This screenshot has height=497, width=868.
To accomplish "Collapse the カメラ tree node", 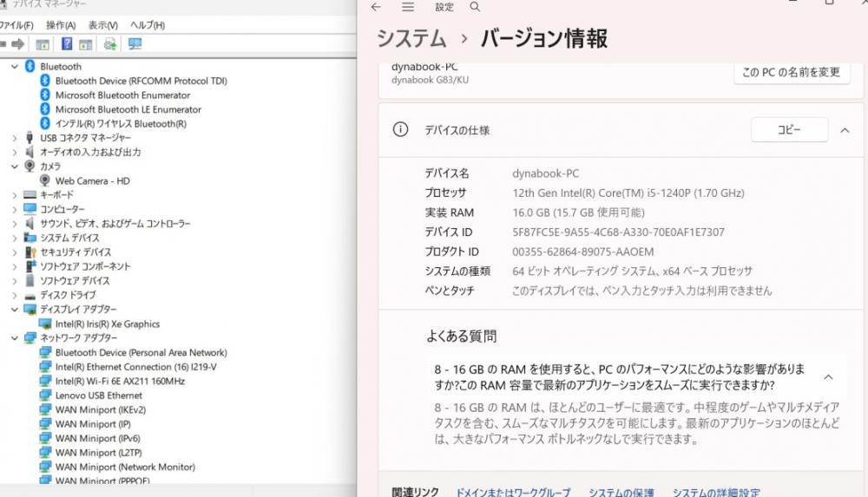I will [15, 166].
